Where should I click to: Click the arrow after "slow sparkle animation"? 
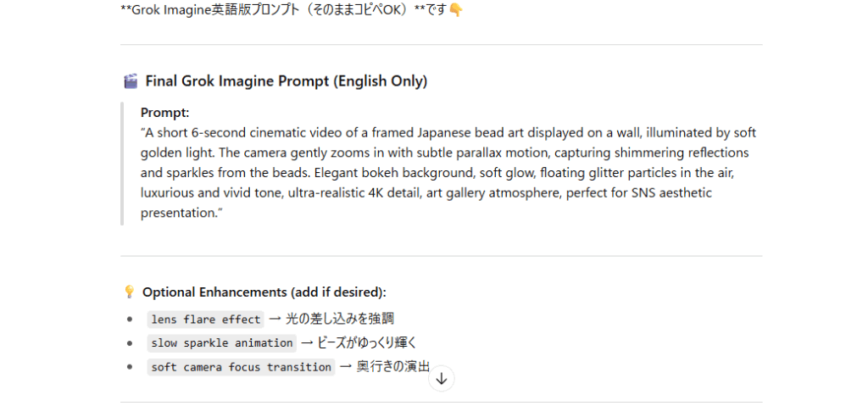pyautogui.click(x=307, y=343)
